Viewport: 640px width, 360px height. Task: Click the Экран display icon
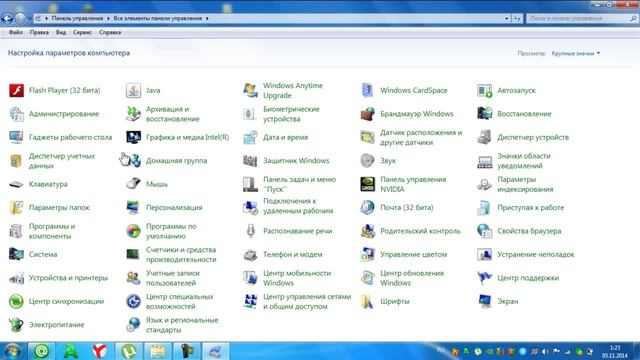484,301
